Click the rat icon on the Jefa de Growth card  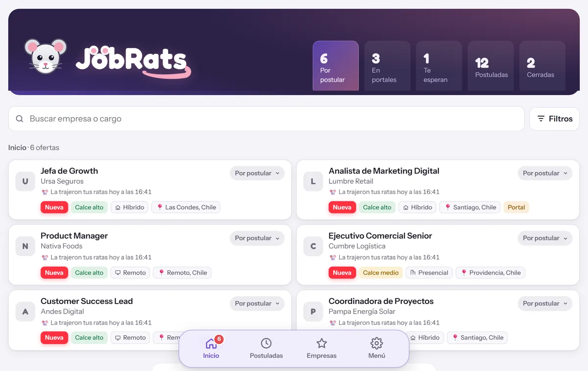click(x=45, y=192)
